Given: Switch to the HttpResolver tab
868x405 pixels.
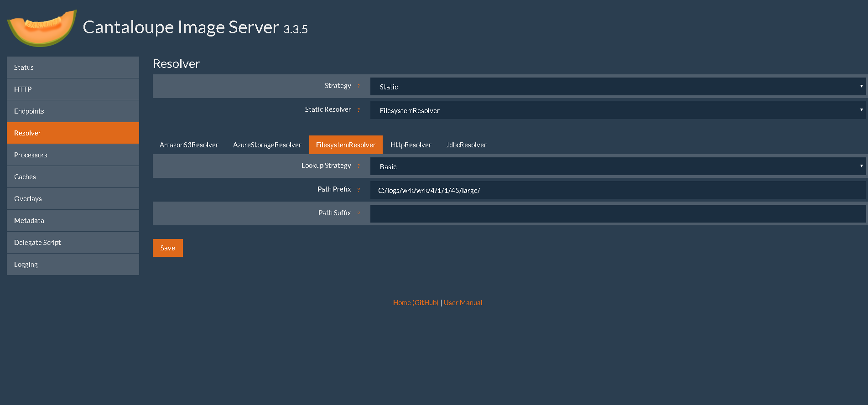Looking at the screenshot, I should [411, 145].
